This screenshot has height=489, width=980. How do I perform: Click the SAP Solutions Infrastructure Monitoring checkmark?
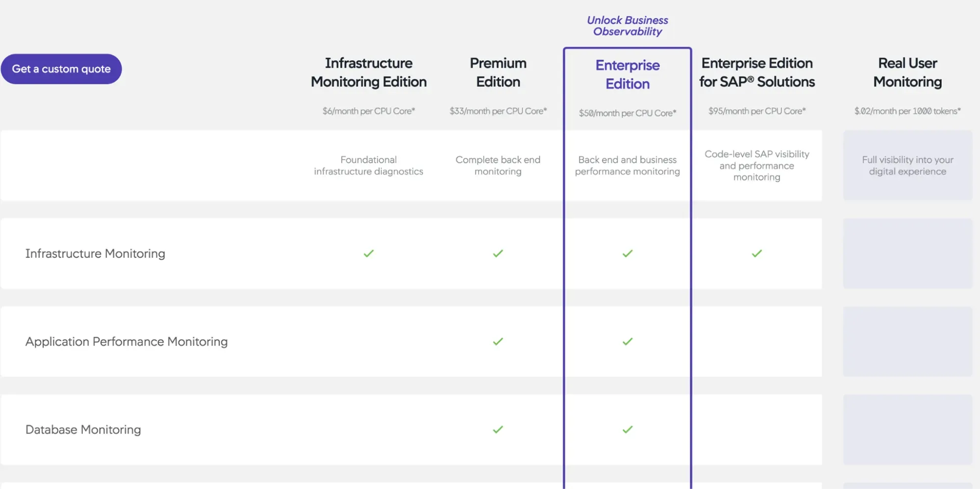(x=756, y=253)
